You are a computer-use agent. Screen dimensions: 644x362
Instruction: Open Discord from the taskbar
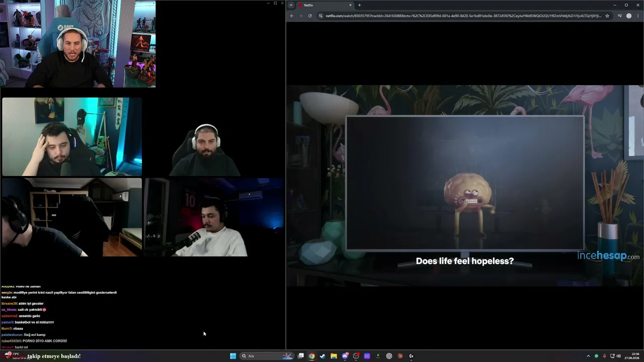[x=345, y=356]
